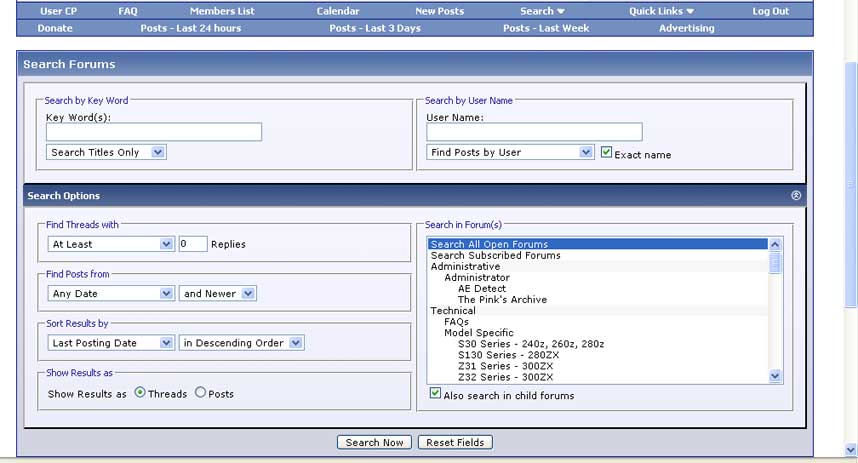Open the Search menu in navbar
The image size is (858, 463).
(x=542, y=11)
